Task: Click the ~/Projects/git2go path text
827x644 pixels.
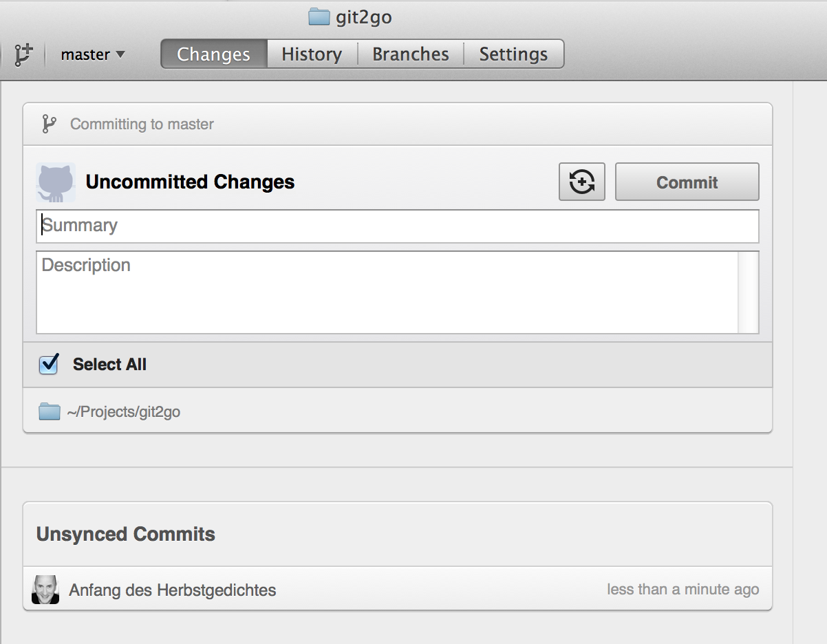Action: (124, 412)
